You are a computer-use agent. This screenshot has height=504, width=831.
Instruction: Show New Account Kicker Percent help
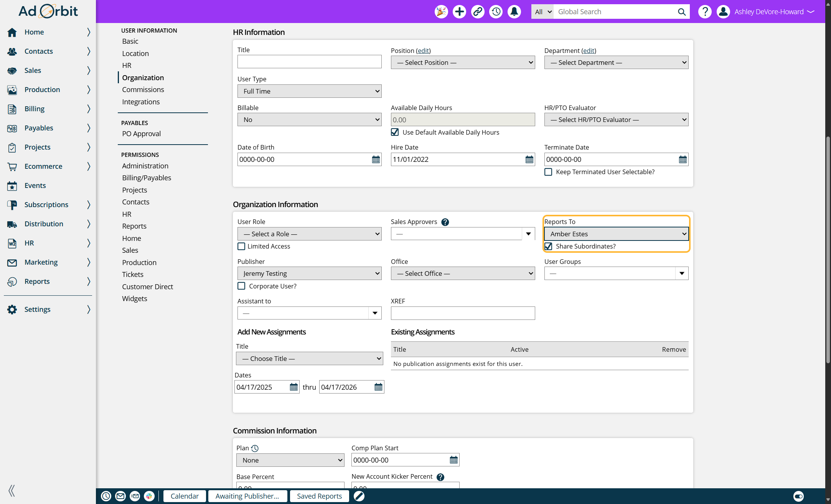coord(440,477)
